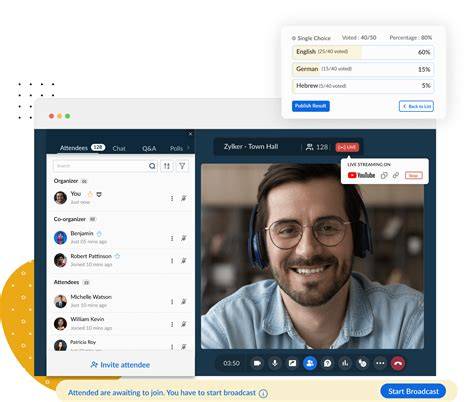The image size is (474, 402).
Task: Switch to the Chat tab
Action: 119,148
